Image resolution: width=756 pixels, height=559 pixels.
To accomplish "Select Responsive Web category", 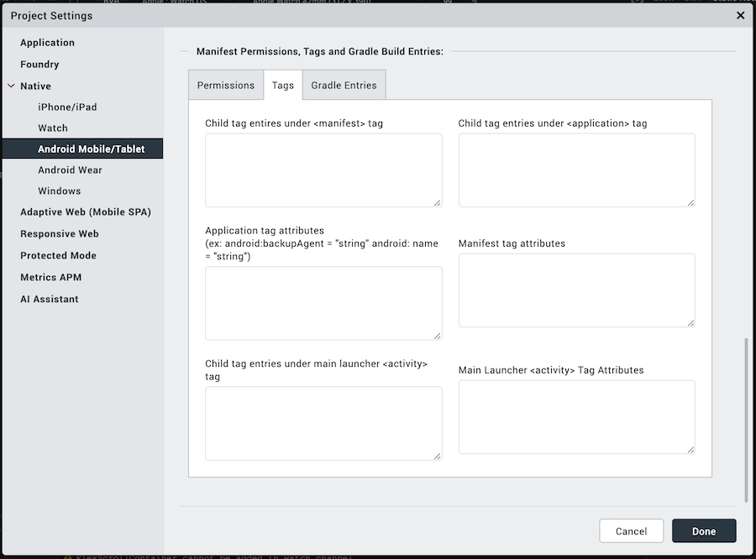I will 59,234.
